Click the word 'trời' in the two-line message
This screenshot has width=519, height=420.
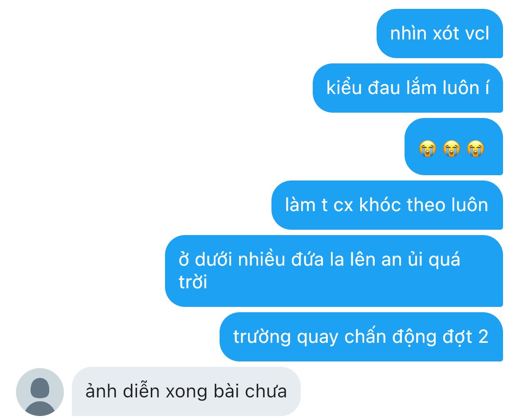[193, 283]
